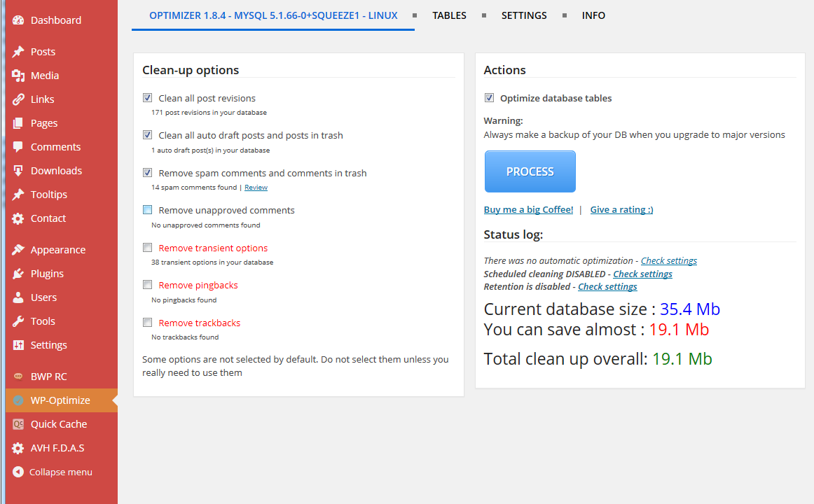The width and height of the screenshot is (814, 504).
Task: Click the Pages icon in sidebar
Action: 18,123
